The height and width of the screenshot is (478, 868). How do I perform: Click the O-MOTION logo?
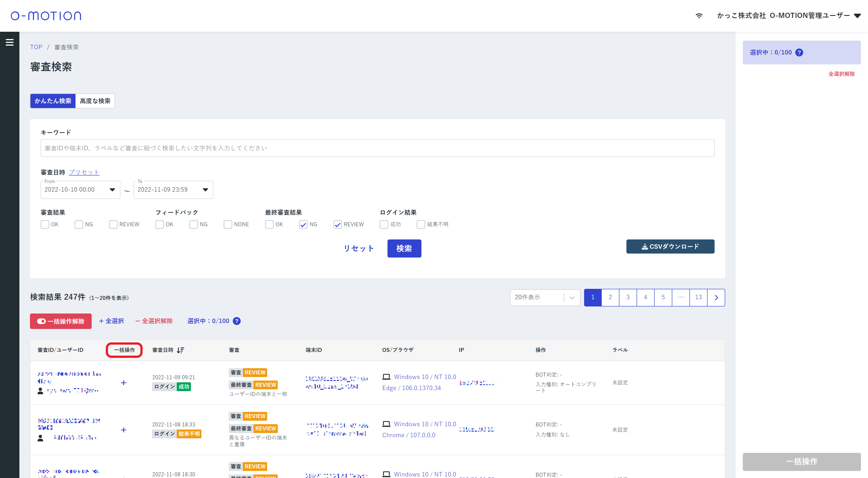tap(46, 16)
